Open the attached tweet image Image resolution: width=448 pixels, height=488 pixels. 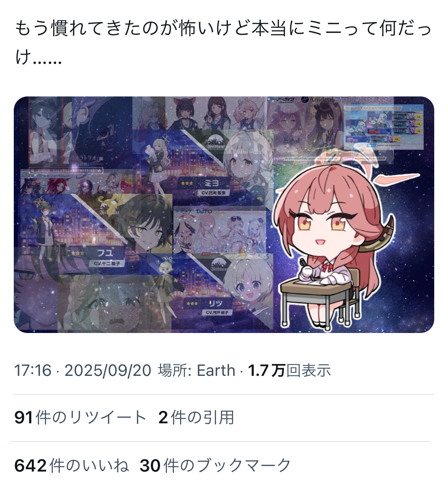(x=224, y=215)
